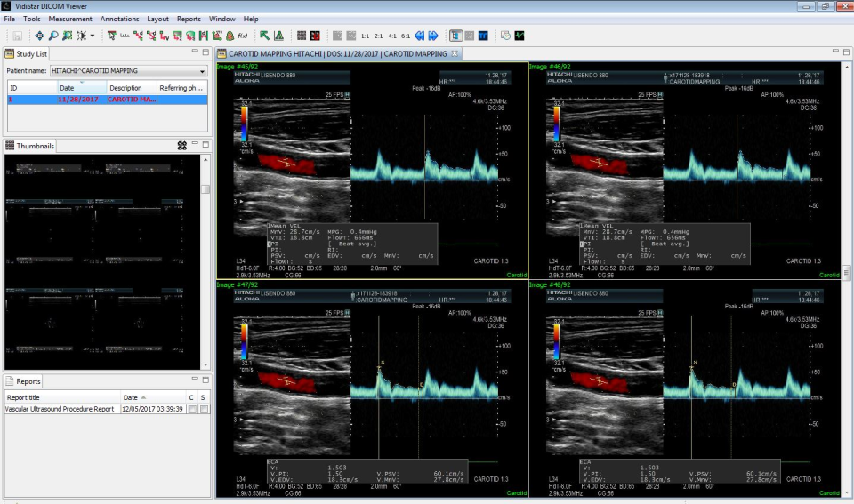Toggle the highlighted text overlay display button
The width and height of the screenshot is (854, 504).
click(x=455, y=36)
